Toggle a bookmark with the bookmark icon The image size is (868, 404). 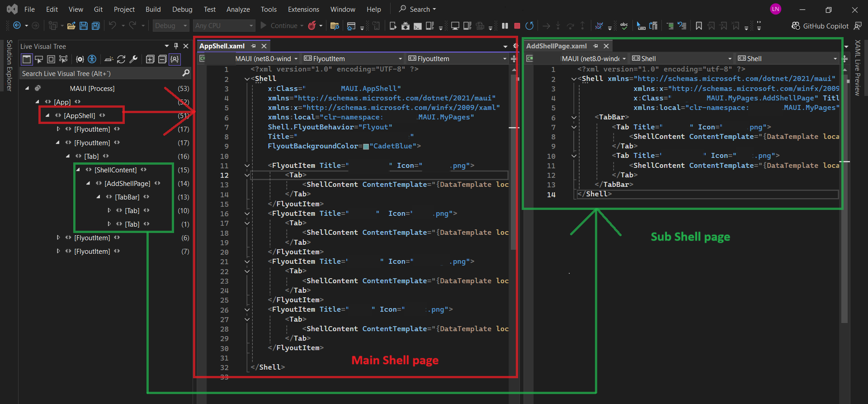click(x=699, y=26)
